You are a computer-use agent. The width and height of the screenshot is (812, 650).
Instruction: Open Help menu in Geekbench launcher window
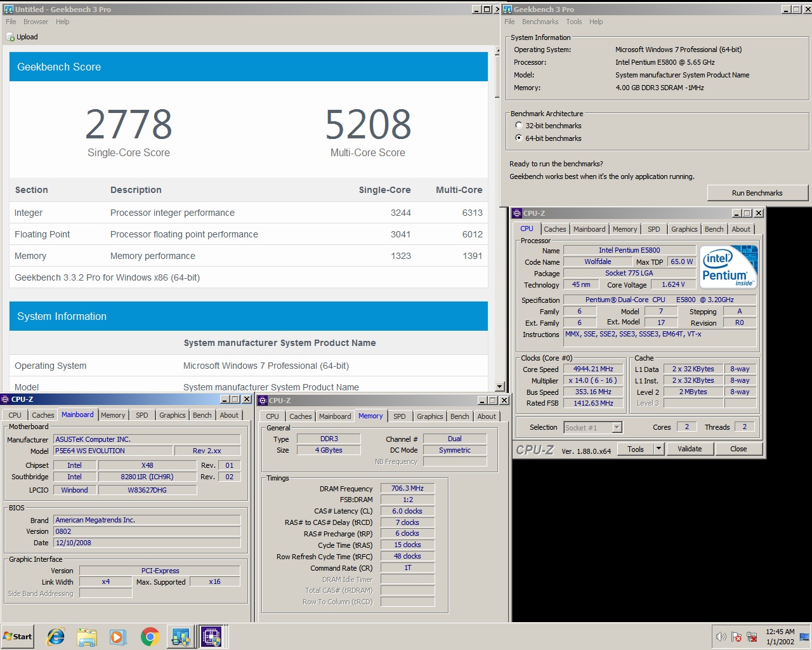coord(596,22)
